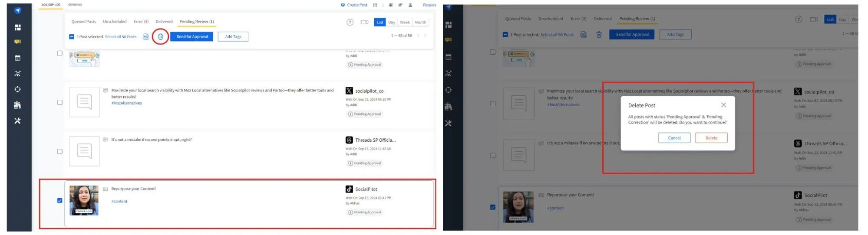Click the X logo beside socialpilot_co, left screenshot
The image size is (868, 235).
349,91
